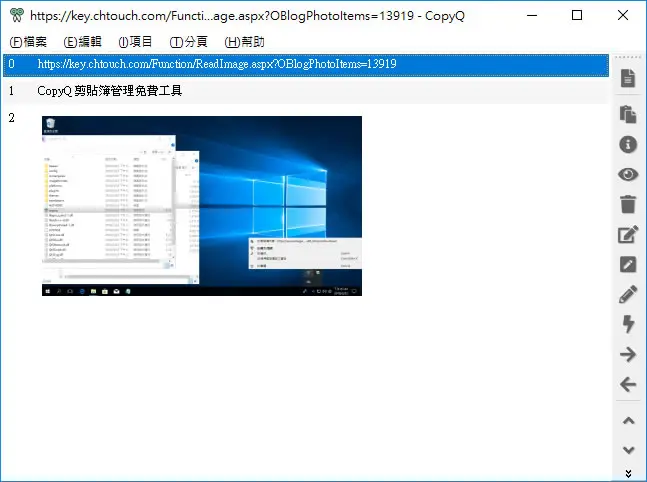Click the new item document icon
647x482 pixels.
click(628, 78)
